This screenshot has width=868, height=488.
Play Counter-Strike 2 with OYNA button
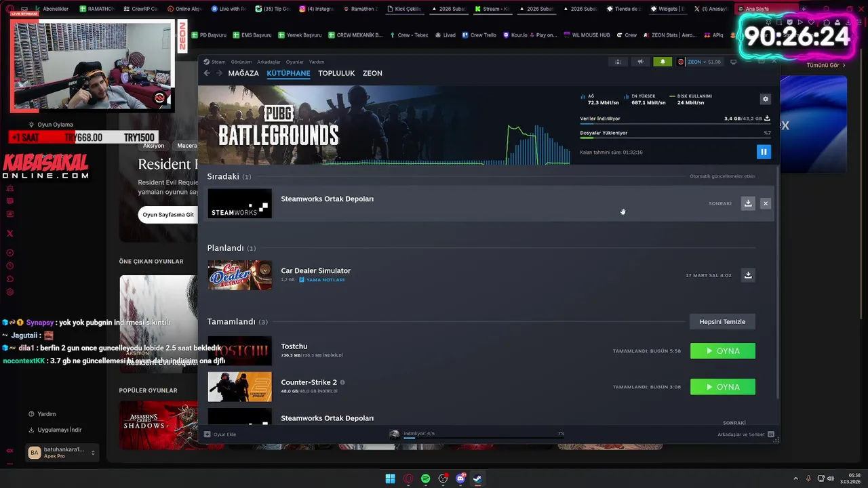click(x=723, y=386)
